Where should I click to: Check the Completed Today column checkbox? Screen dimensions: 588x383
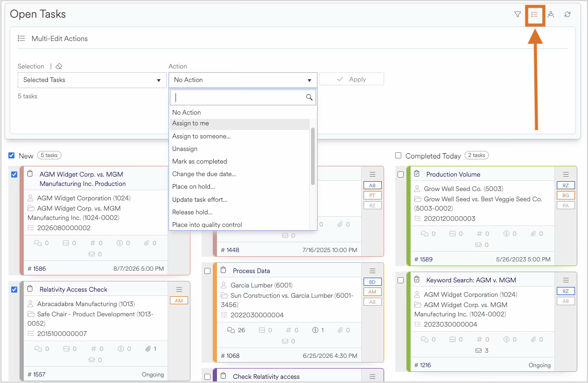(x=398, y=156)
